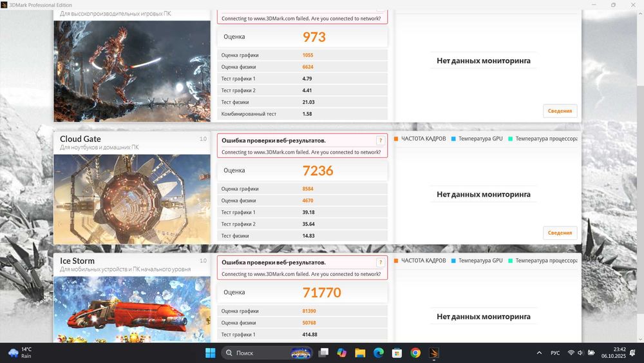Click the Ice Storm graphics score 81390
Image resolution: width=644 pixels, height=363 pixels.
[309, 311]
